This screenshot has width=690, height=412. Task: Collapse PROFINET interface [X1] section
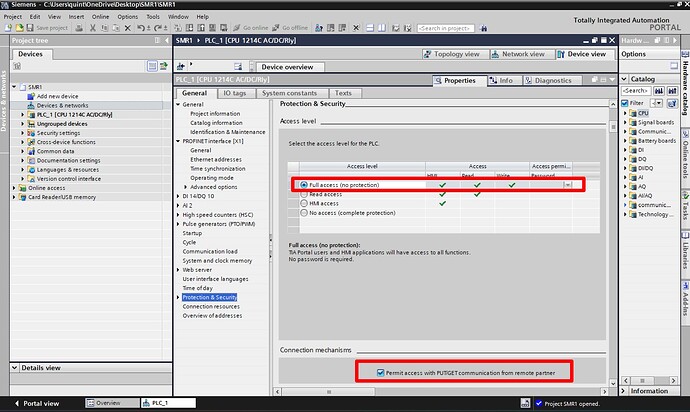[x=178, y=141]
